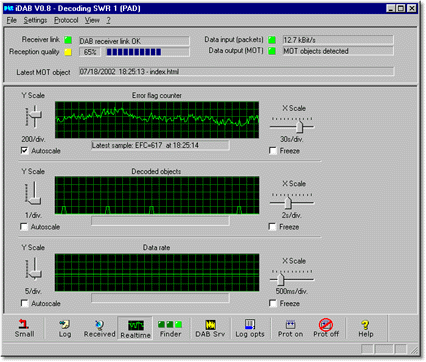Enable Autoscale for Decoded objects graph
426x362 pixels.
[24, 227]
